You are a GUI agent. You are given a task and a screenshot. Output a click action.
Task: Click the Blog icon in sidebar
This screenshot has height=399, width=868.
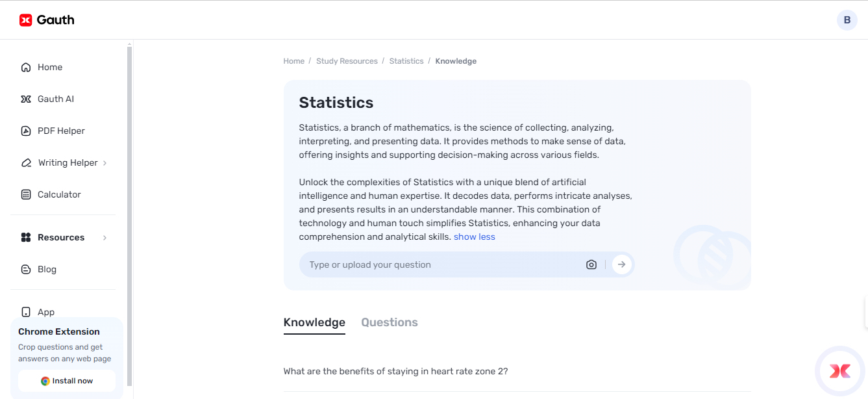26,270
